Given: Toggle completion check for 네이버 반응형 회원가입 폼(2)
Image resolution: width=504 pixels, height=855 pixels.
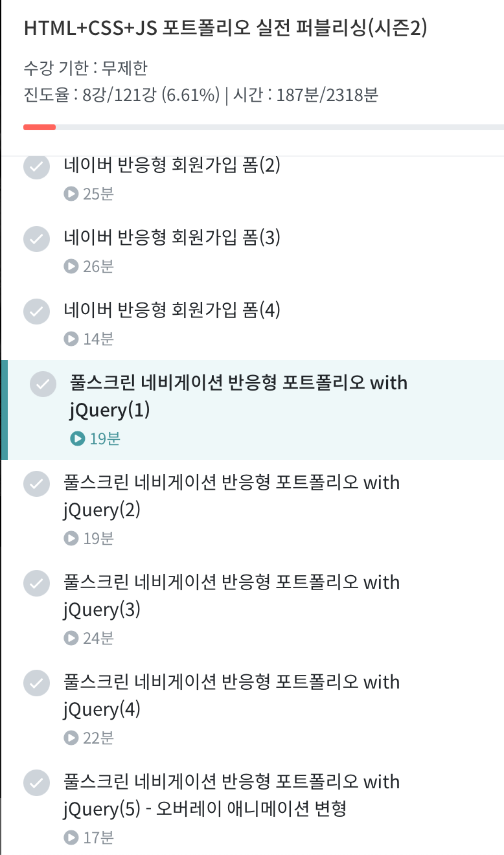Looking at the screenshot, I should (x=36, y=166).
